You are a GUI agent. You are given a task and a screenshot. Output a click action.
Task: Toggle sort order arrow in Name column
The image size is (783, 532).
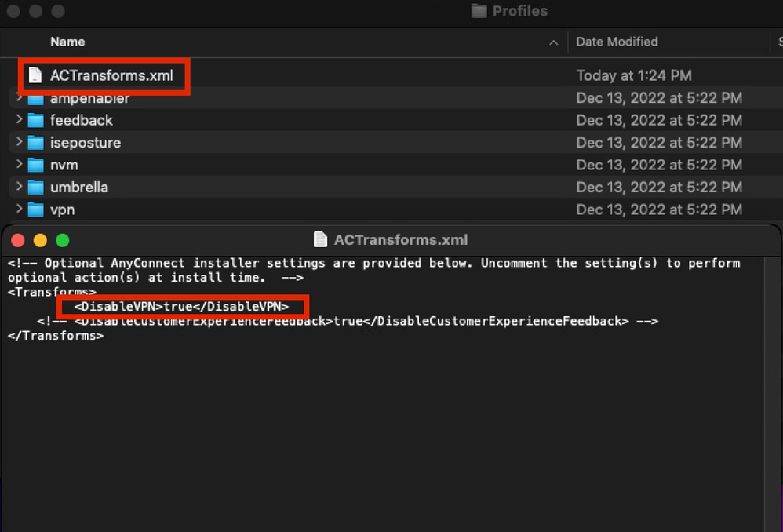(554, 42)
